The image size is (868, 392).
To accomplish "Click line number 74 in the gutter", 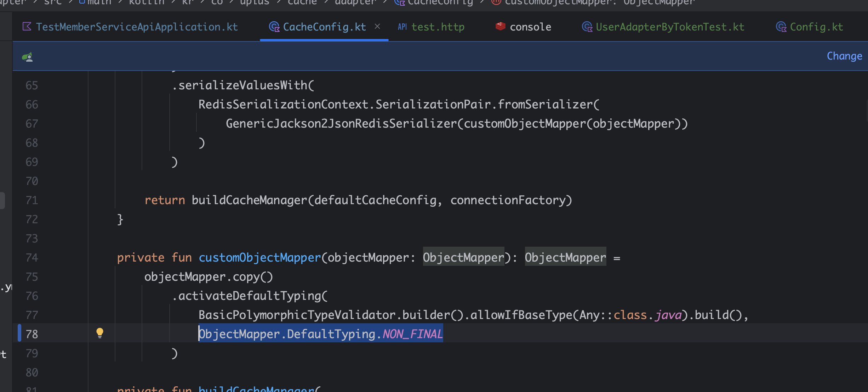I will pos(32,258).
